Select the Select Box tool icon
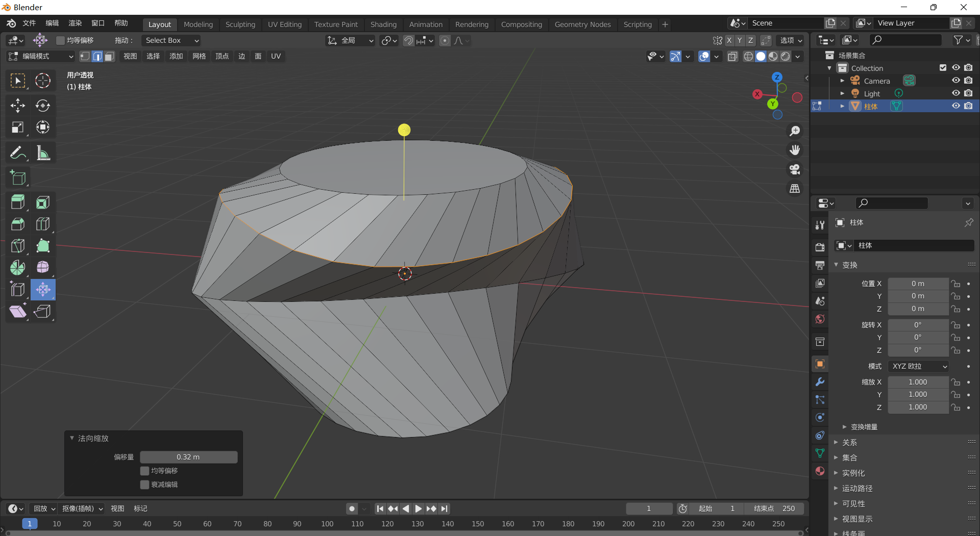This screenshot has width=980, height=536. 18,81
